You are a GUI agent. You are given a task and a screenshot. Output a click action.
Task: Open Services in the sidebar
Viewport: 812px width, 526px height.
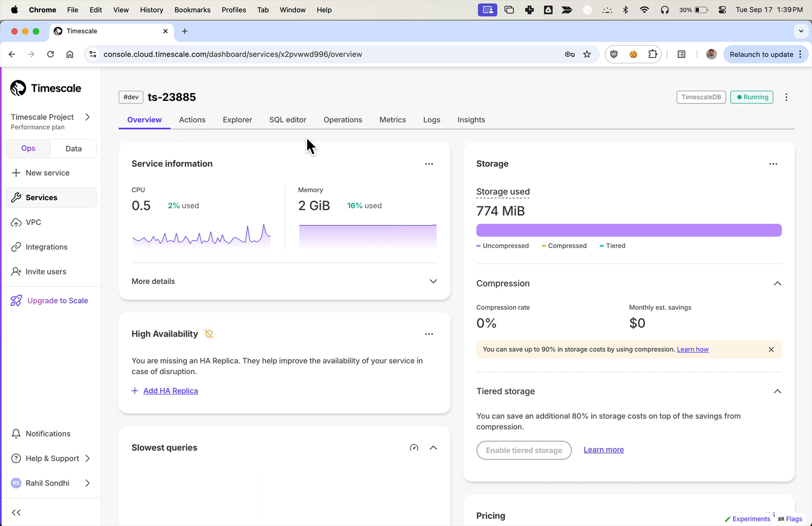point(52,198)
